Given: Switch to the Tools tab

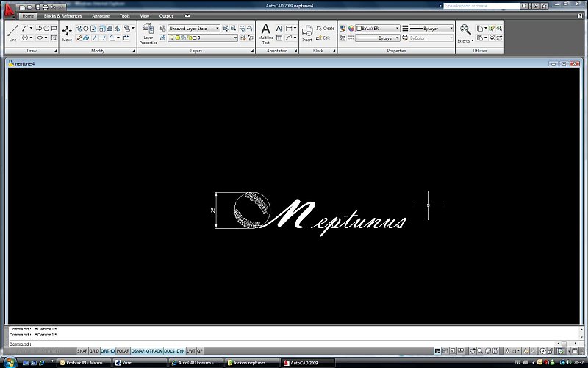Looking at the screenshot, I should click(124, 16).
